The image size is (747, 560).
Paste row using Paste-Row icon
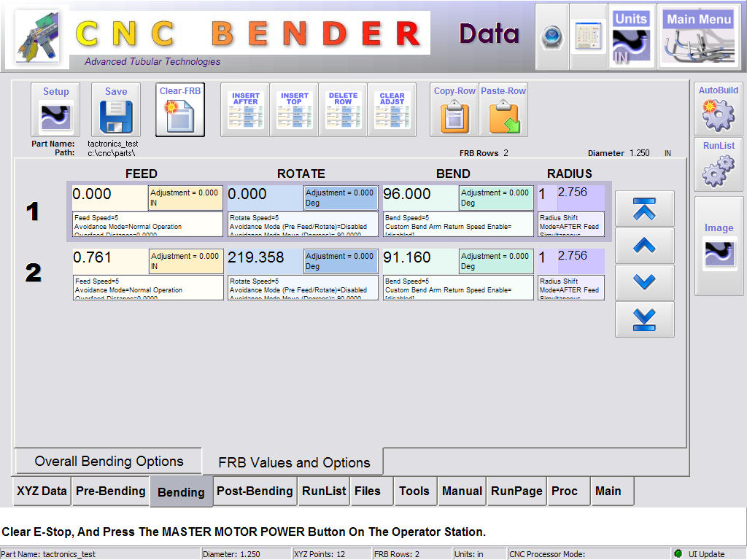pos(503,110)
